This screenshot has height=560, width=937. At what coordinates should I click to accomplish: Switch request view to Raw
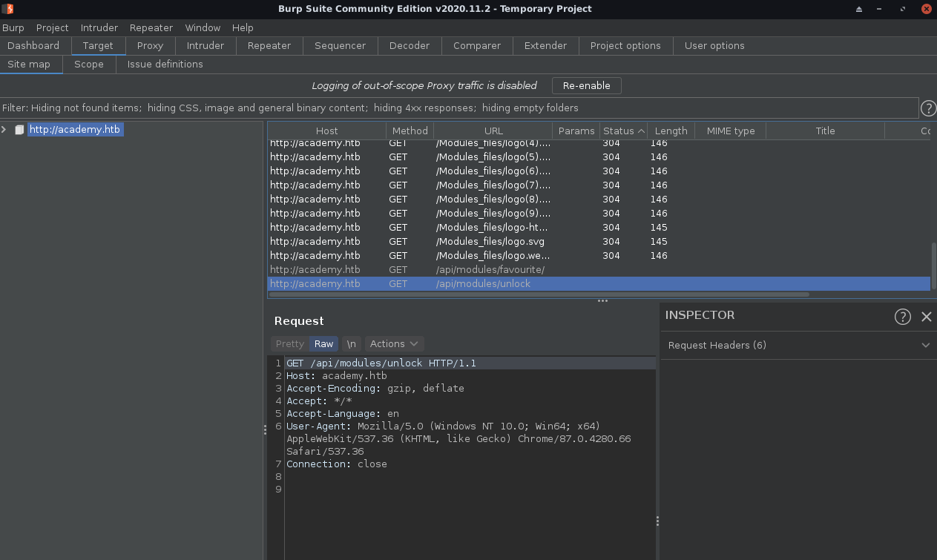(x=323, y=343)
